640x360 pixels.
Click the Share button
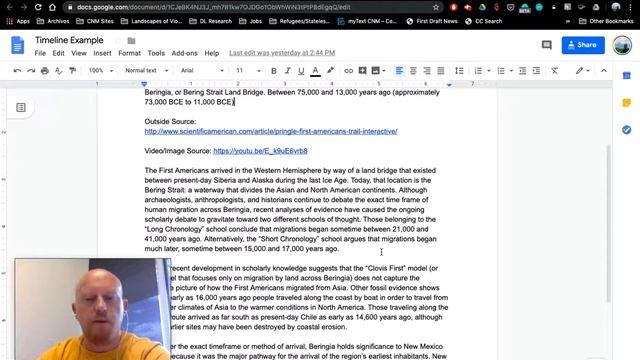[x=583, y=45]
